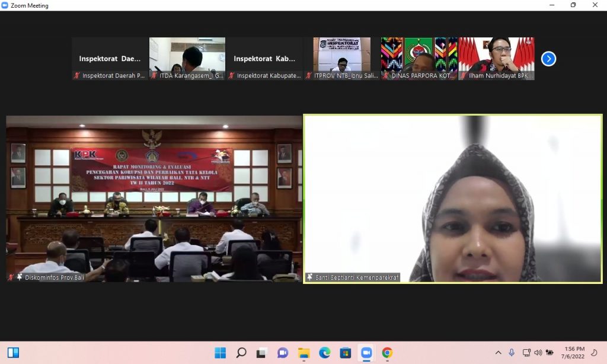Open the Teams Chat taskbar icon
This screenshot has width=607, height=364.
[283, 353]
